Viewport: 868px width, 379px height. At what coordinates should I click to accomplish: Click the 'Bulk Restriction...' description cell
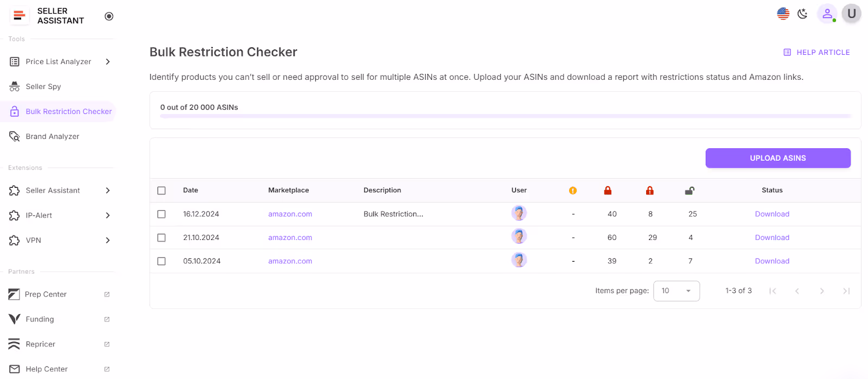pos(393,214)
